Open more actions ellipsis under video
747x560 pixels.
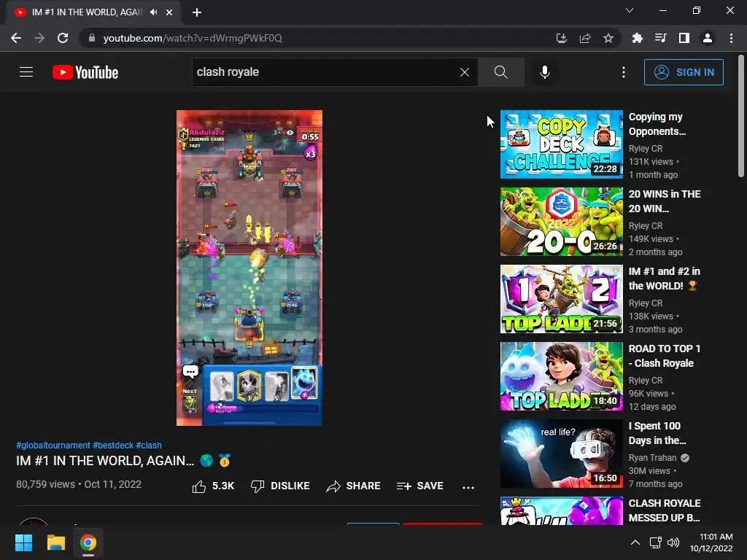point(468,486)
